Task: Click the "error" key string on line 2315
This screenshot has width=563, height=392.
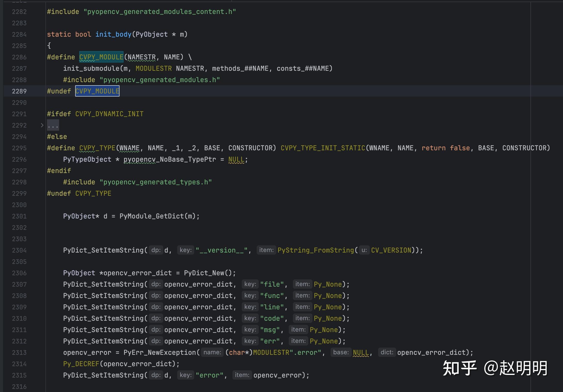Action: click(209, 375)
